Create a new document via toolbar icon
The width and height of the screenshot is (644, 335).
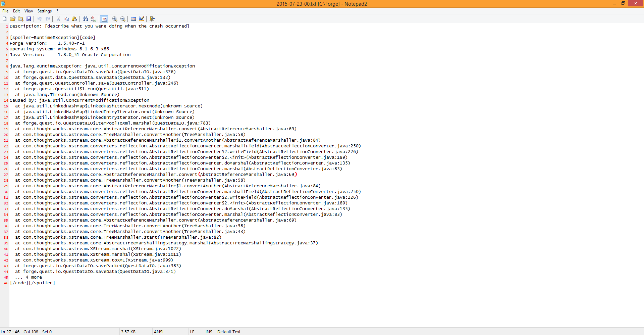pos(5,19)
